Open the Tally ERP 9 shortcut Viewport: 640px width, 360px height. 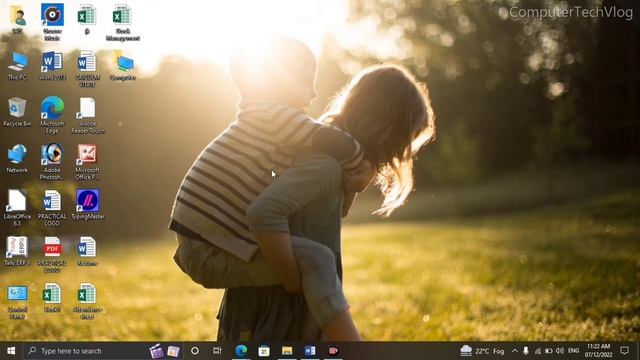[17, 251]
